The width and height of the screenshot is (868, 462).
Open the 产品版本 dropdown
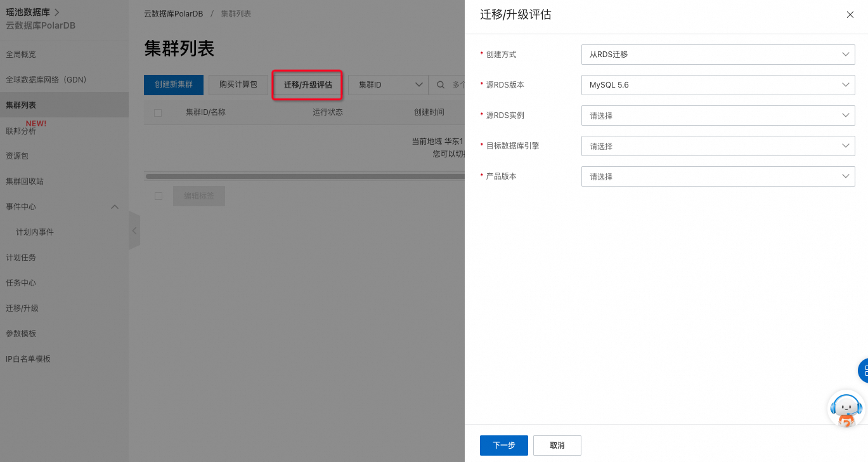pyautogui.click(x=718, y=176)
